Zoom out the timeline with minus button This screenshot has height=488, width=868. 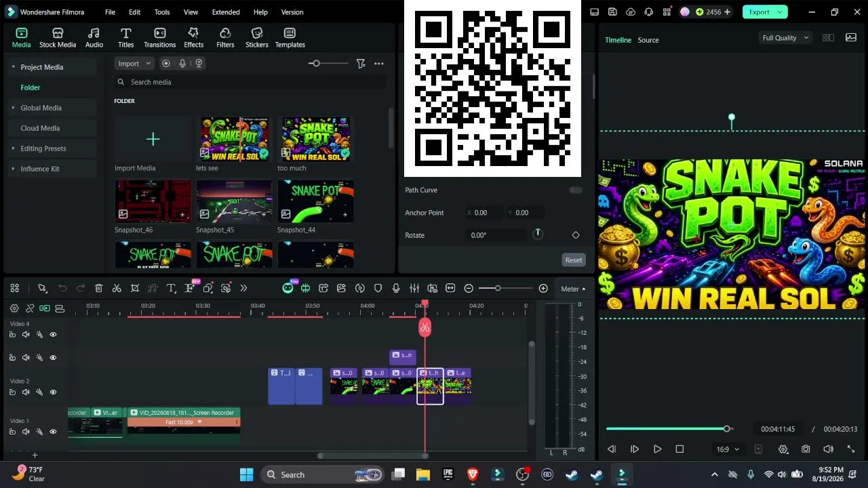(x=468, y=288)
